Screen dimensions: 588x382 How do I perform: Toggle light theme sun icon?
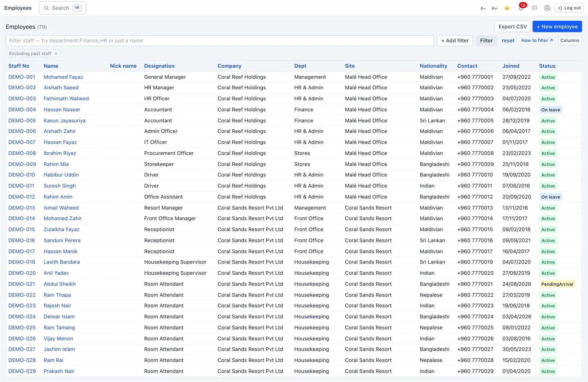(x=507, y=8)
